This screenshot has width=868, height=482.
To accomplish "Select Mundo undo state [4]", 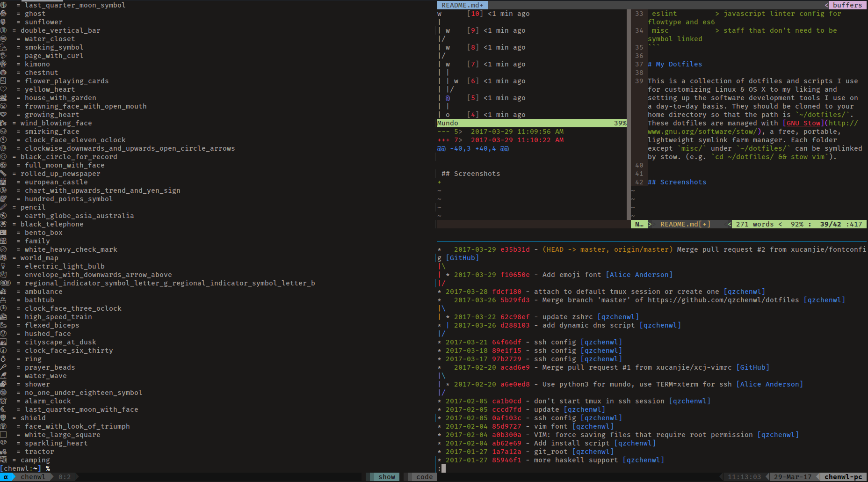I will tap(473, 115).
